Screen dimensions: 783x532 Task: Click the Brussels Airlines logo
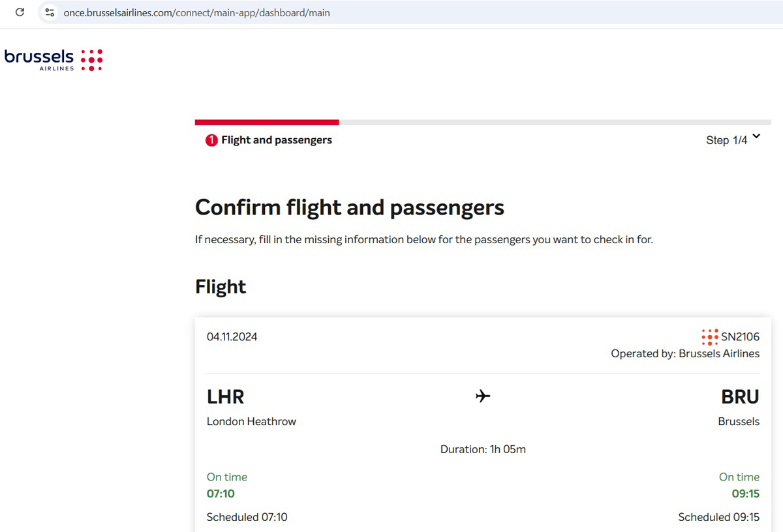click(x=54, y=59)
